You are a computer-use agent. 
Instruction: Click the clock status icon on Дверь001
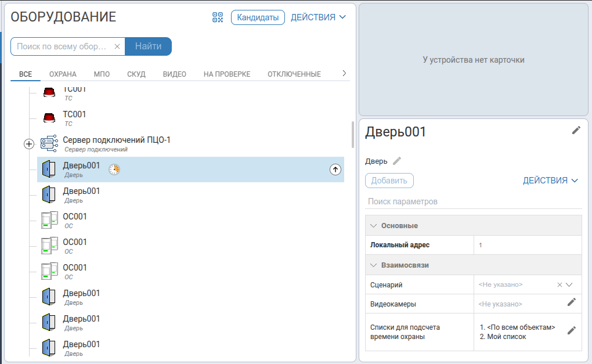(115, 170)
